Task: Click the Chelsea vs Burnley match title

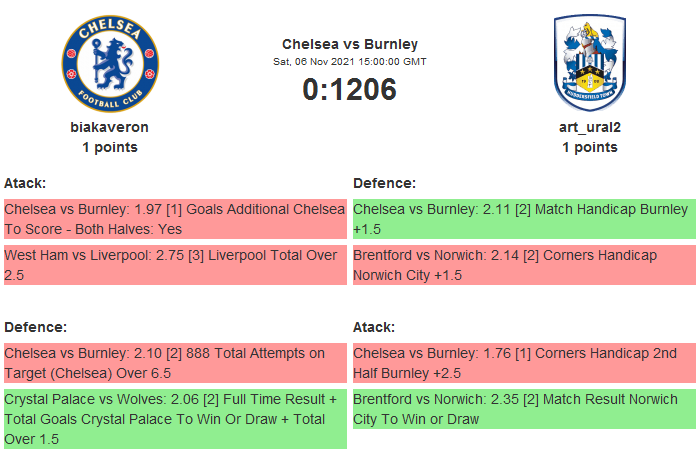Action: (x=350, y=44)
